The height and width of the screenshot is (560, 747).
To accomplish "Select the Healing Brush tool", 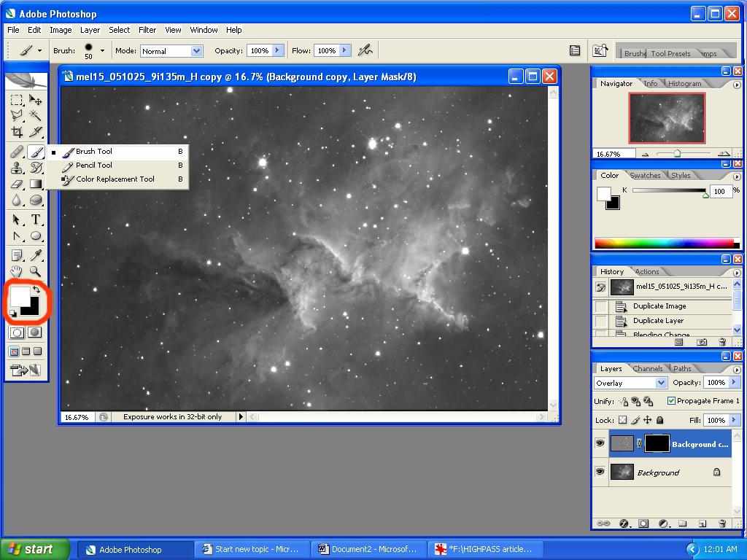I will click(x=17, y=152).
